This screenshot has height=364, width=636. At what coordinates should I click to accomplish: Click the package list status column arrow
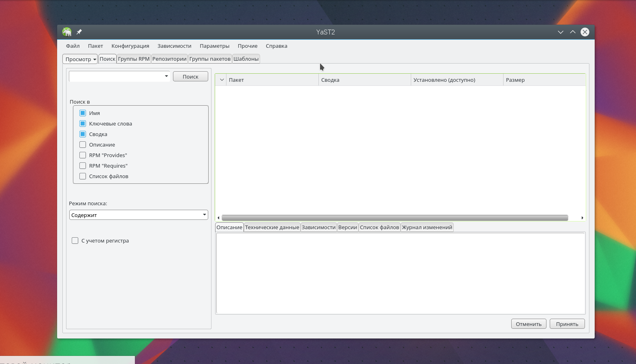pos(222,80)
